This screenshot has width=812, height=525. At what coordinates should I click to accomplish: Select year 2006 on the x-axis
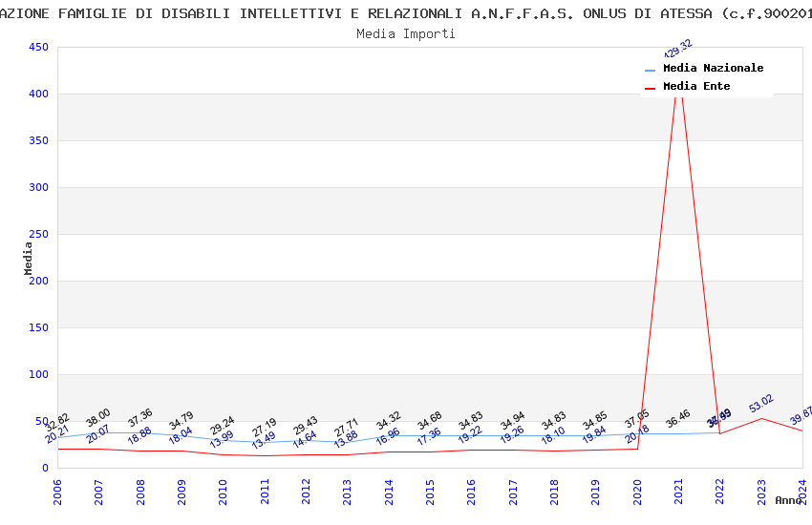coord(57,492)
